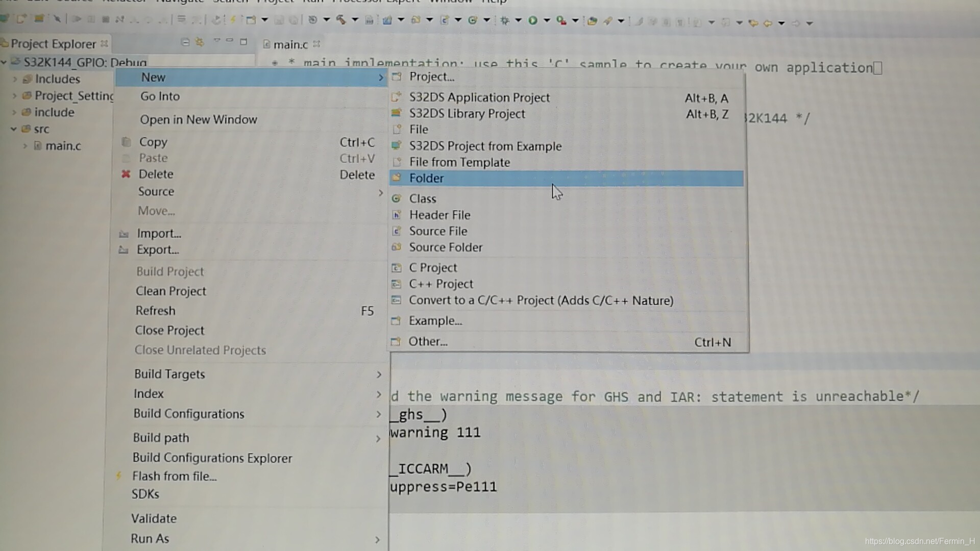Expand the Includes tree node

[x=15, y=79]
